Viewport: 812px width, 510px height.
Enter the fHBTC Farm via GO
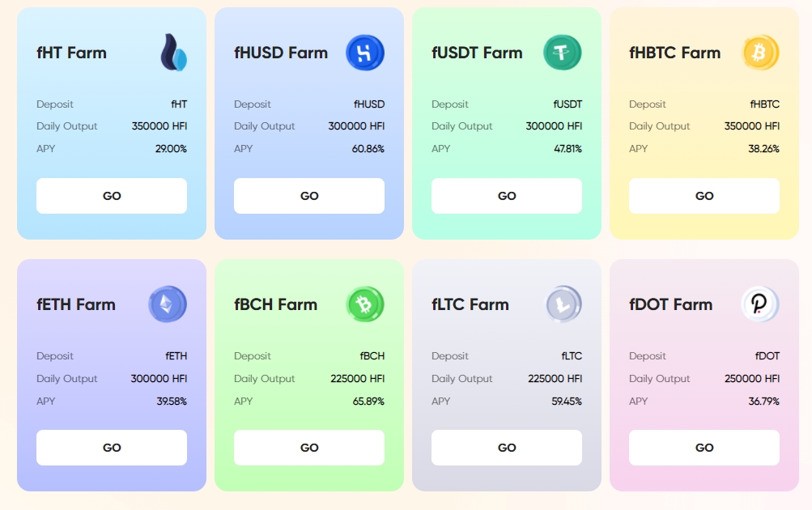(704, 196)
